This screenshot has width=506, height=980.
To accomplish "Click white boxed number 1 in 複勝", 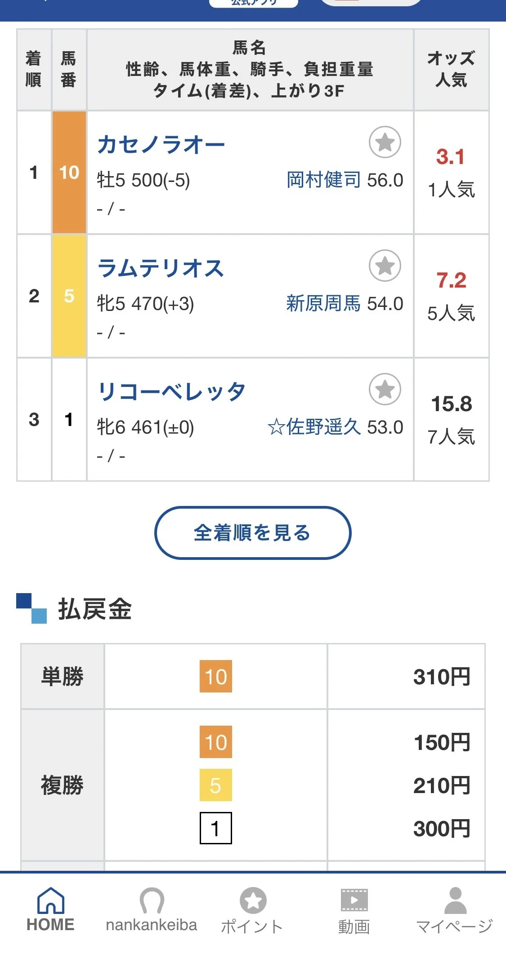I will [216, 828].
